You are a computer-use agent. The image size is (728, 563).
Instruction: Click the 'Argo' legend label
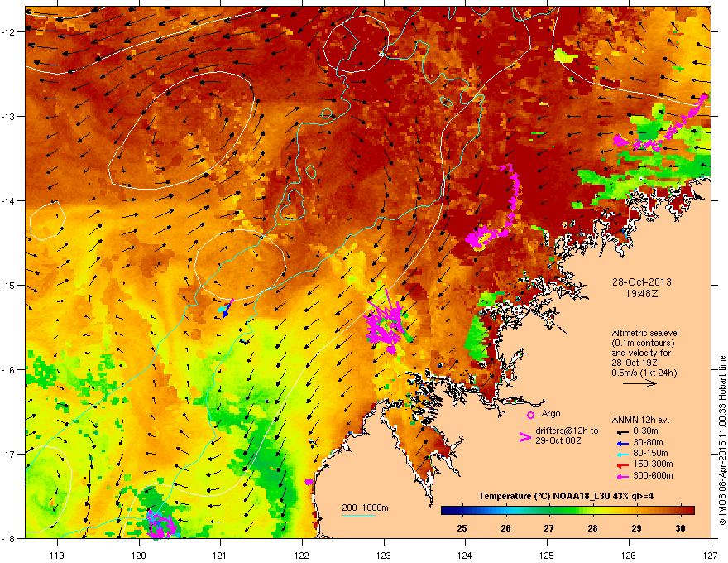551,413
